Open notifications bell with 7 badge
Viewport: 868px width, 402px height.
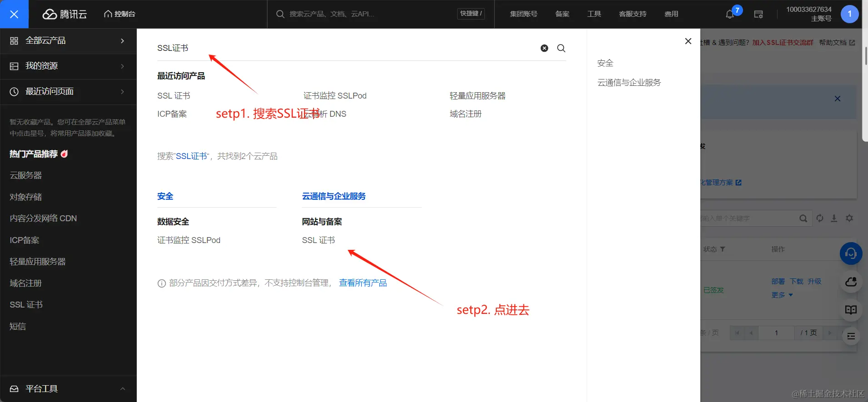point(730,14)
